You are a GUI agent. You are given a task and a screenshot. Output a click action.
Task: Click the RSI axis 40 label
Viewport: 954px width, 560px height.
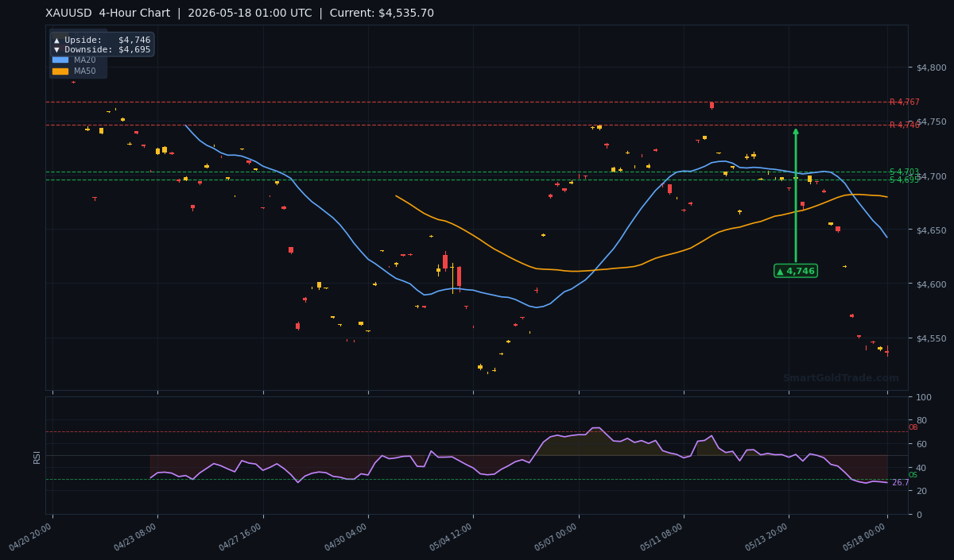921,468
